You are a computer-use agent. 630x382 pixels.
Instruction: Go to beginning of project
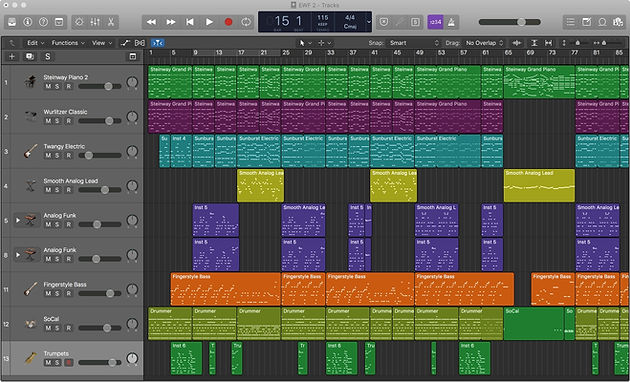[190, 22]
